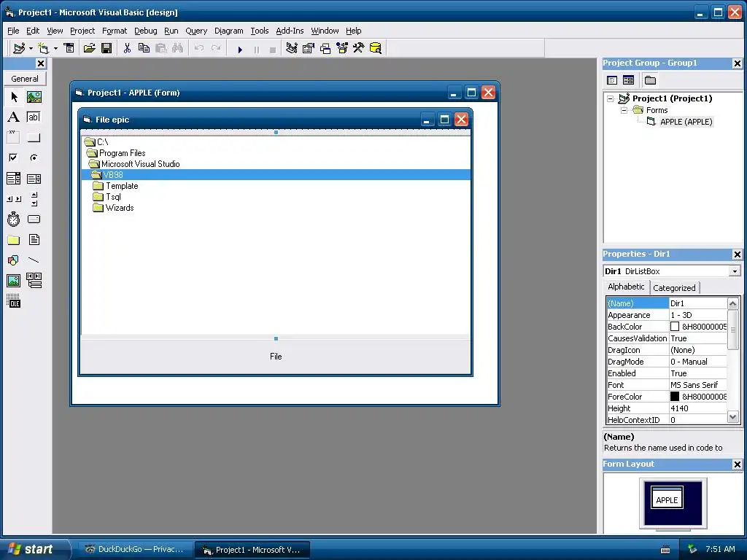Click the Add Standard EXE Project toolbar icon

[x=19, y=48]
